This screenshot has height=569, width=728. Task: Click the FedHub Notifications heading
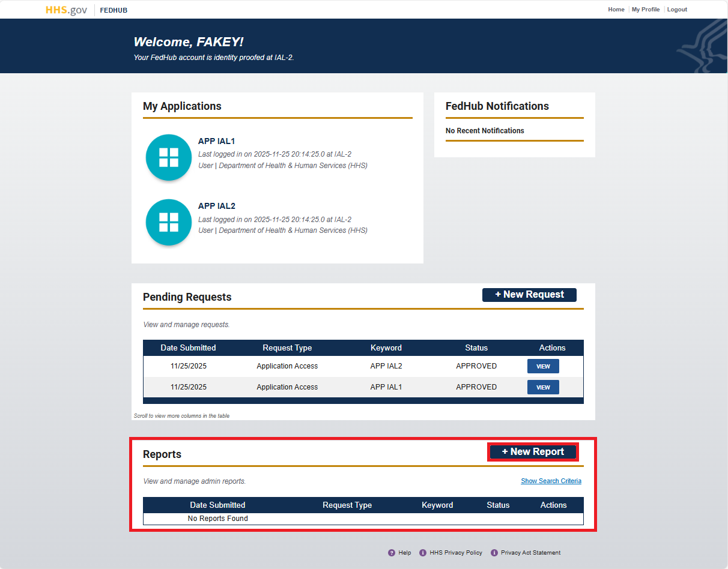(x=497, y=106)
